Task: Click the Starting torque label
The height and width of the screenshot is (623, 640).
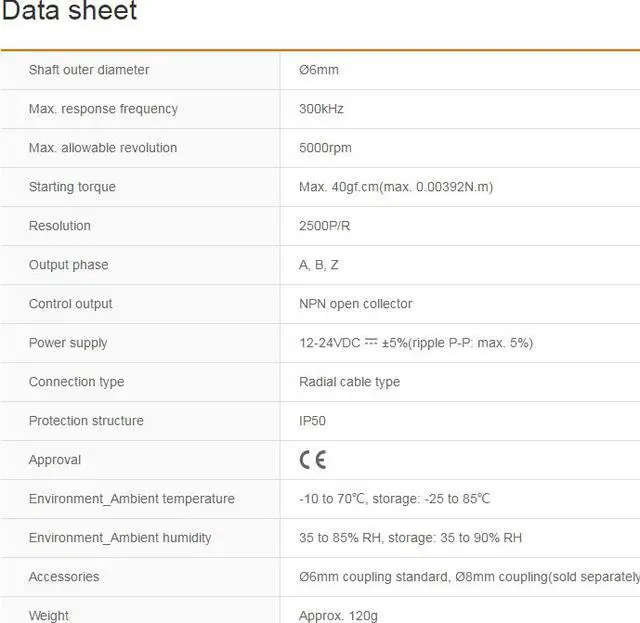Action: (72, 187)
